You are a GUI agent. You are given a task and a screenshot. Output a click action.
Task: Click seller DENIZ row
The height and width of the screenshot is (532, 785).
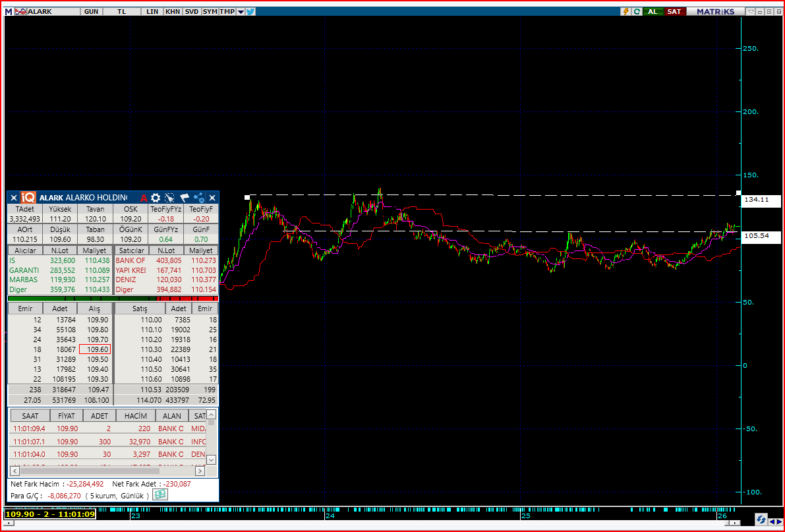[x=166, y=280]
